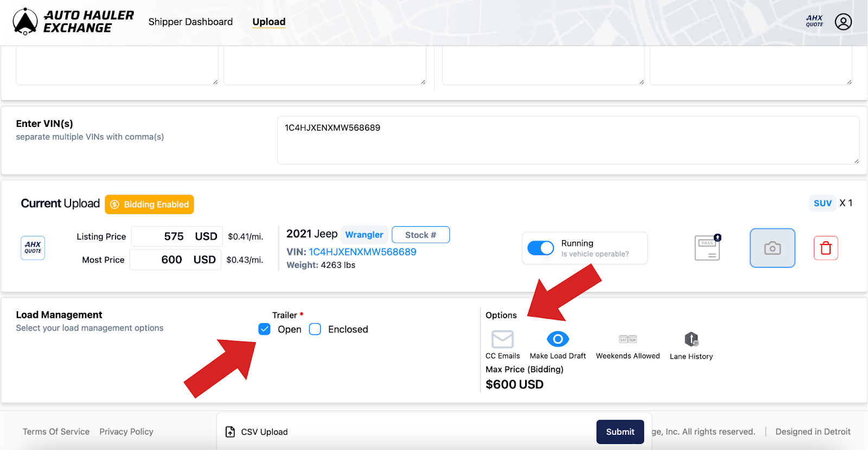This screenshot has width=868, height=450.
Task: Edit the Most Price 600 field
Action: (x=175, y=260)
